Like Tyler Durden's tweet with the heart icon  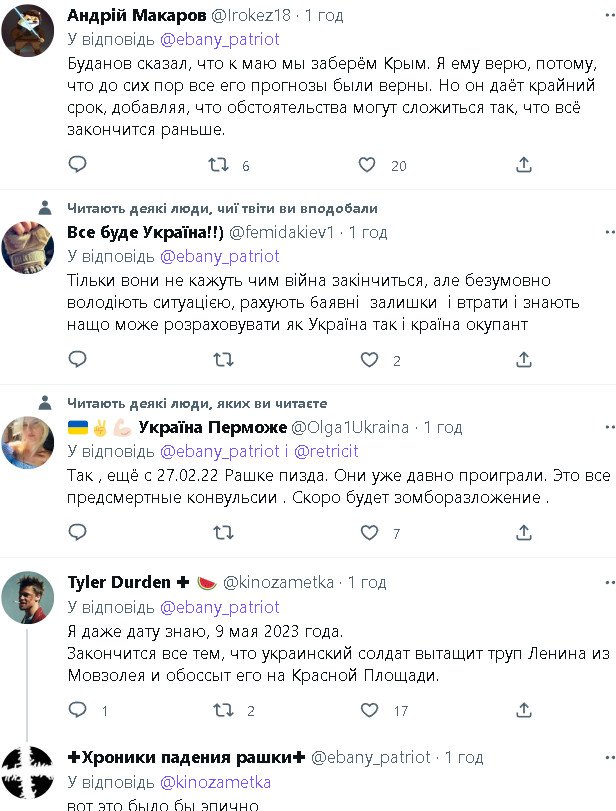[x=368, y=711]
